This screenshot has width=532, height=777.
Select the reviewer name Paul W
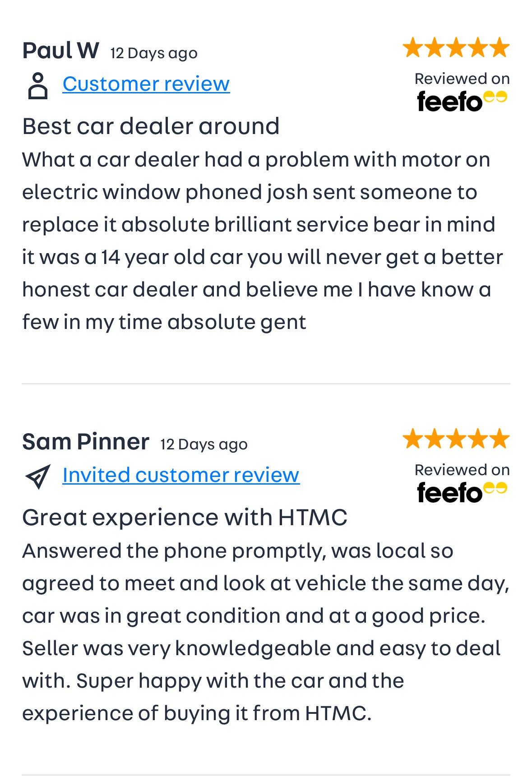[x=60, y=51]
